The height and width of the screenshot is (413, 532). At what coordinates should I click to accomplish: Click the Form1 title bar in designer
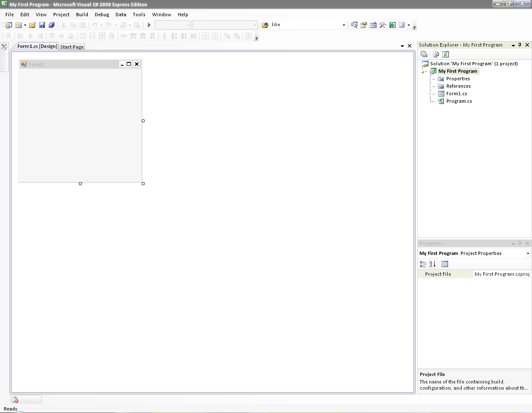80,64
